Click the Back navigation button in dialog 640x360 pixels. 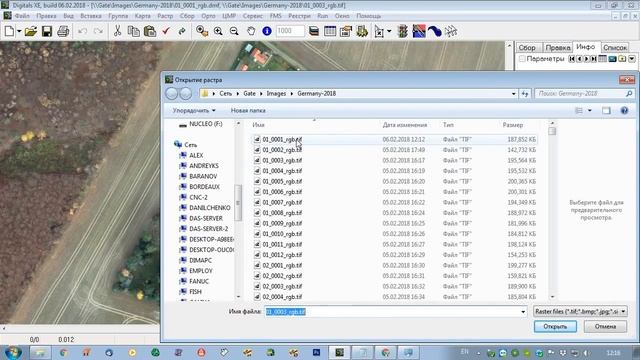tap(171, 93)
